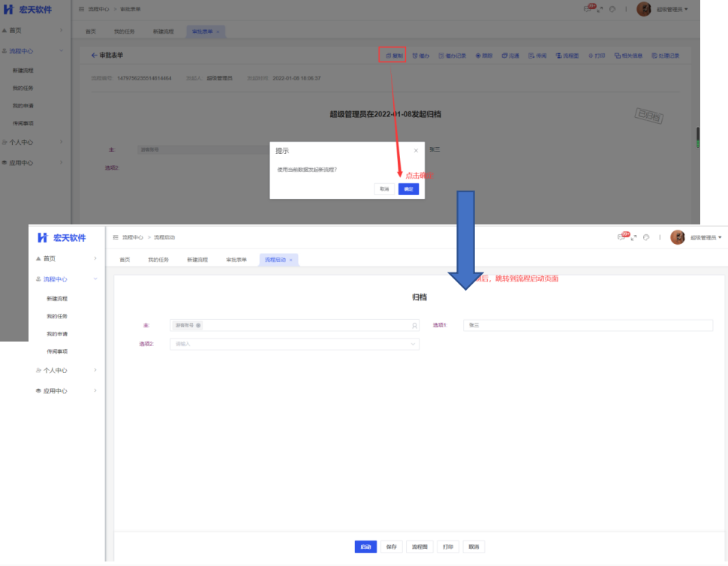Open 传阅事项 in the 流程启动 page sidebar

pyautogui.click(x=57, y=351)
